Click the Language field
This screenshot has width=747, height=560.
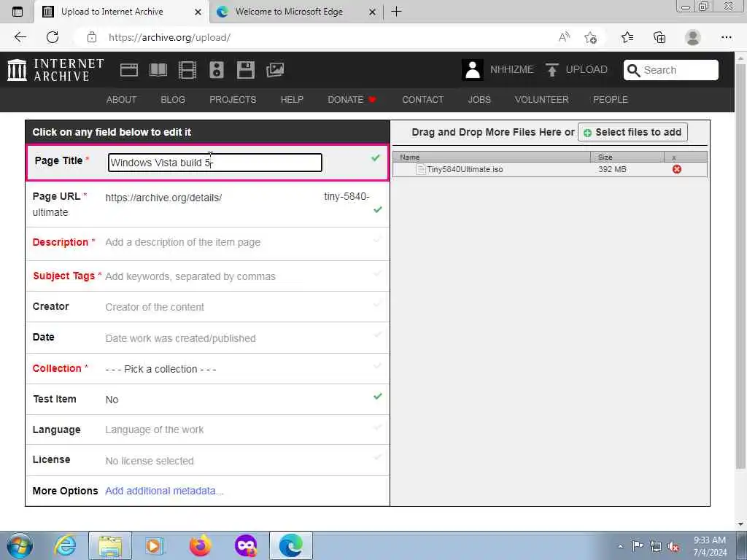[207, 429]
